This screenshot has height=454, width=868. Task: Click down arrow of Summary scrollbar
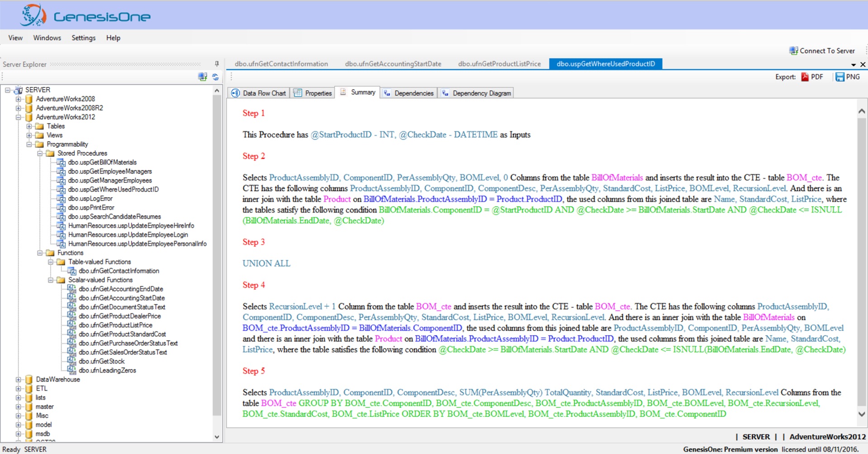coord(862,414)
